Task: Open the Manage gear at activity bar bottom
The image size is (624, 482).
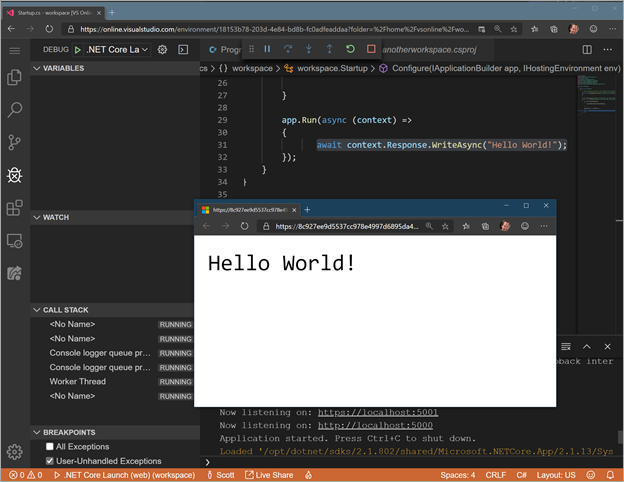Action: [14, 452]
